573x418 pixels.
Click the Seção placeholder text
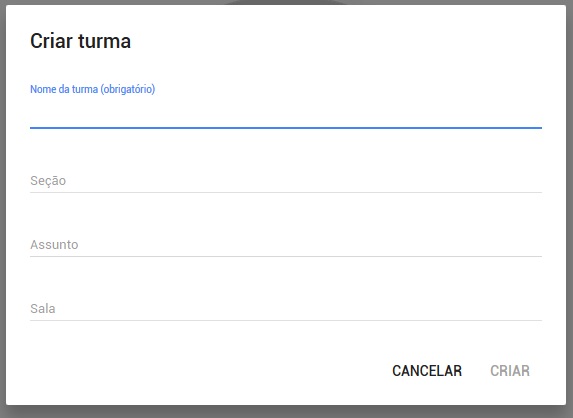(48, 181)
